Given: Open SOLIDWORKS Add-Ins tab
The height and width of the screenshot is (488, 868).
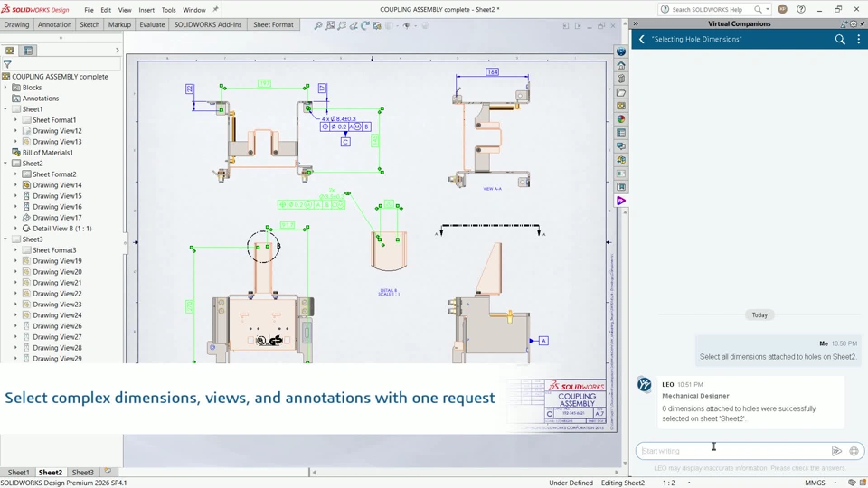Looking at the screenshot, I should (208, 25).
